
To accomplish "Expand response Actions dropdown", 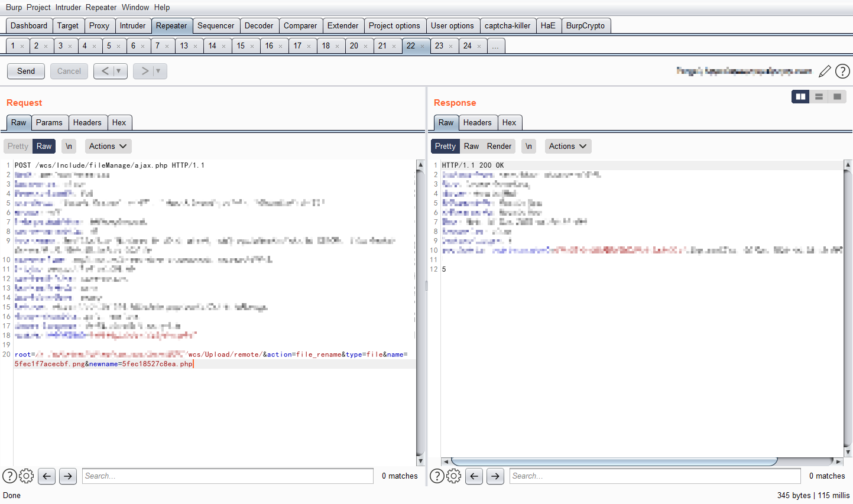I will [x=567, y=146].
